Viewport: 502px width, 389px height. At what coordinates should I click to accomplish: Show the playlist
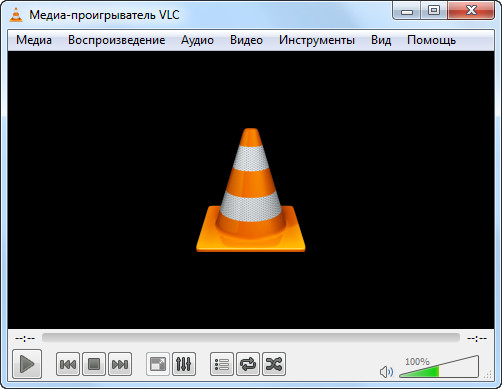[222, 364]
